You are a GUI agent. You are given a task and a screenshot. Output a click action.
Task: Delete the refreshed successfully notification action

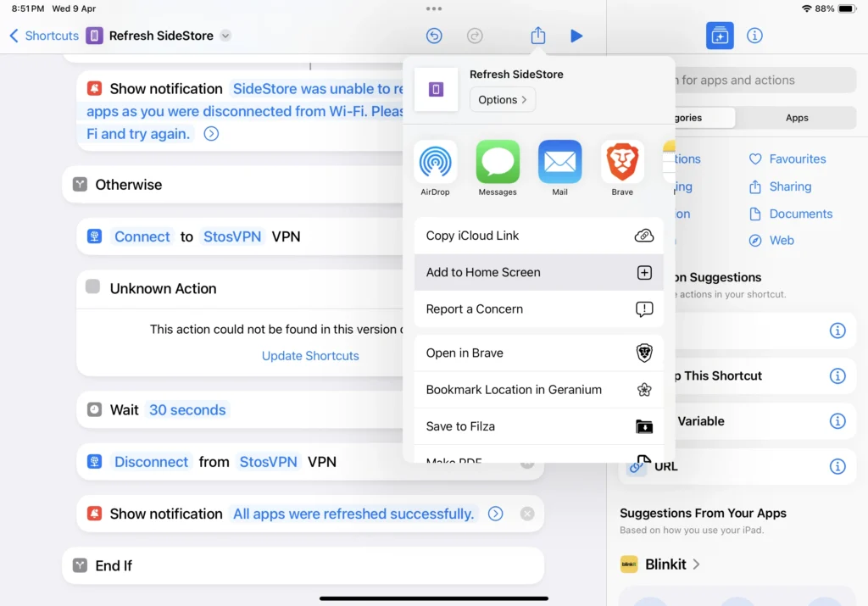(527, 514)
